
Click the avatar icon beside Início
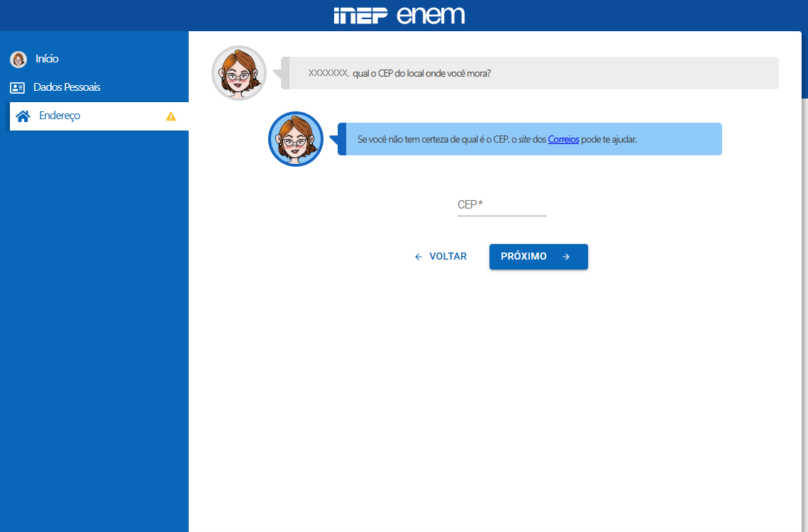point(18,60)
